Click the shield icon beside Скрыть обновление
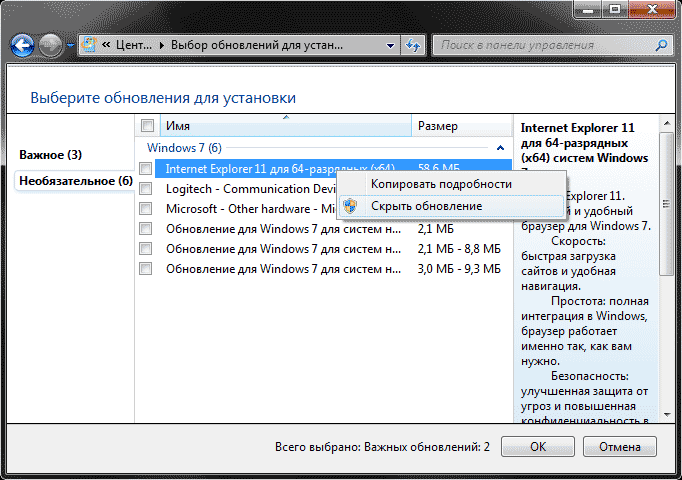Screen dimensions: 682x480 [x=350, y=206]
